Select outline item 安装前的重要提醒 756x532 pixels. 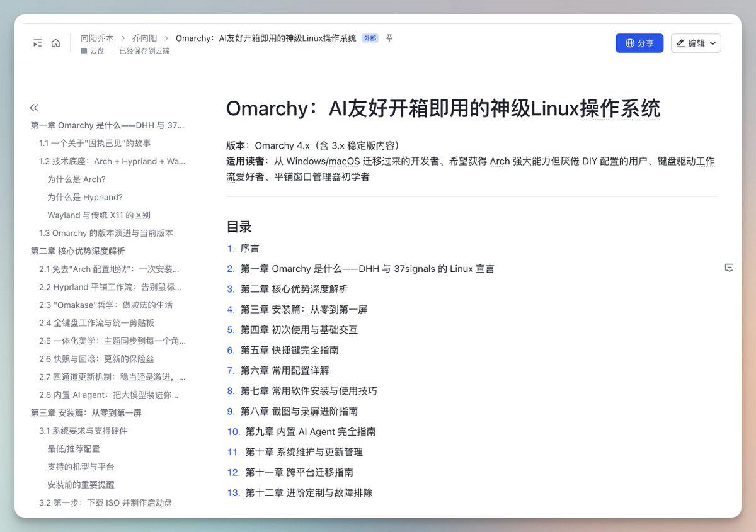pos(81,485)
